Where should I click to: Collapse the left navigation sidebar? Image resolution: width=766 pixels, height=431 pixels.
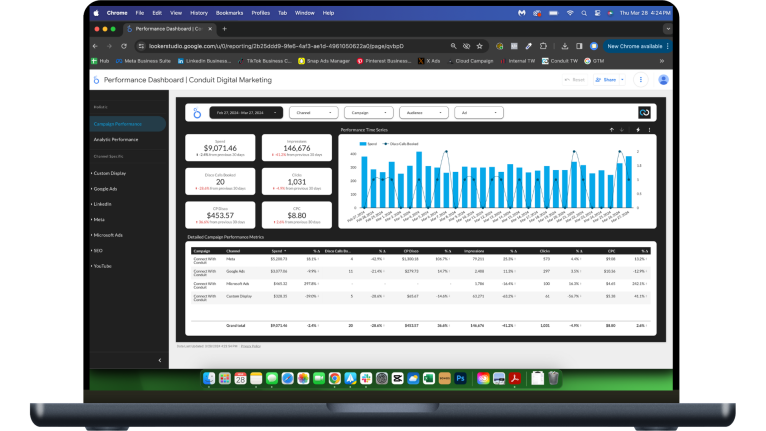[159, 360]
